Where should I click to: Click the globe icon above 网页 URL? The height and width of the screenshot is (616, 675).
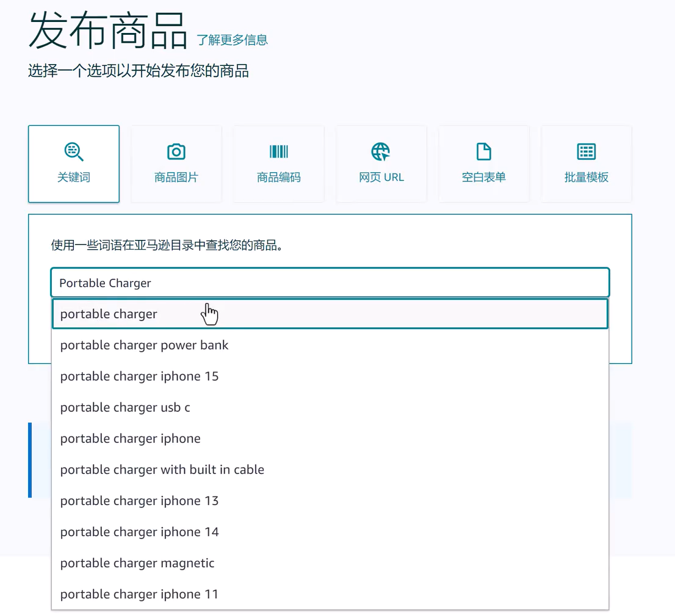coord(380,151)
